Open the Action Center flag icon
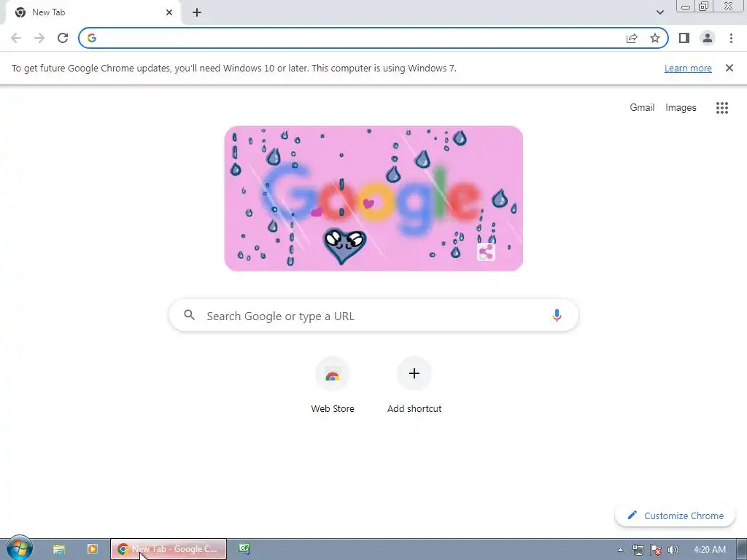The image size is (747, 560). pyautogui.click(x=656, y=550)
